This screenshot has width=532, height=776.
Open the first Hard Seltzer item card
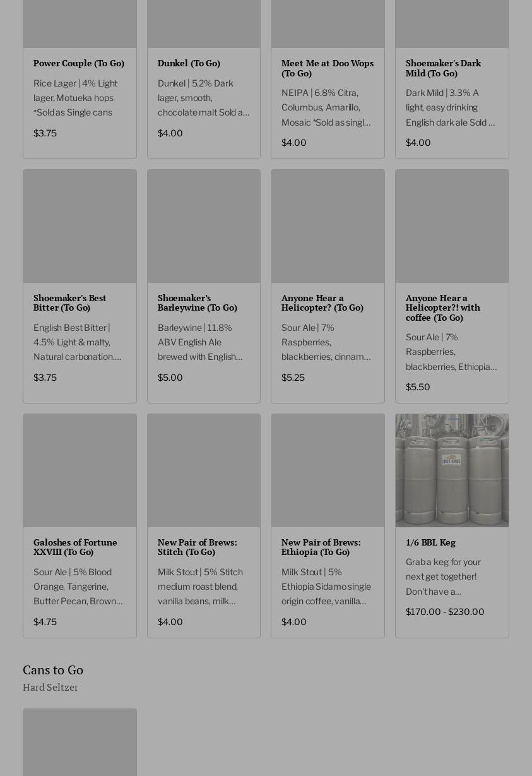(80, 742)
